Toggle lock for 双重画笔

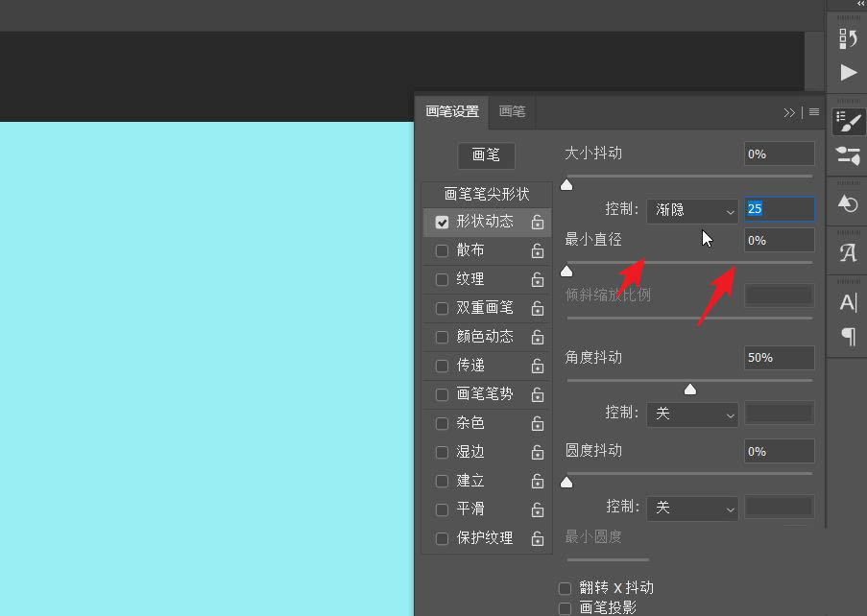pyautogui.click(x=538, y=308)
